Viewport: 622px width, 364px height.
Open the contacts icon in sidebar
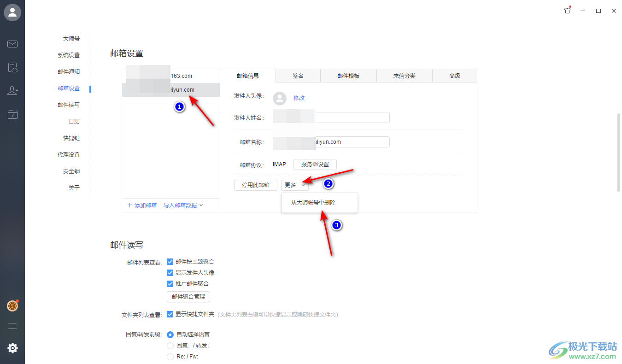(12, 91)
